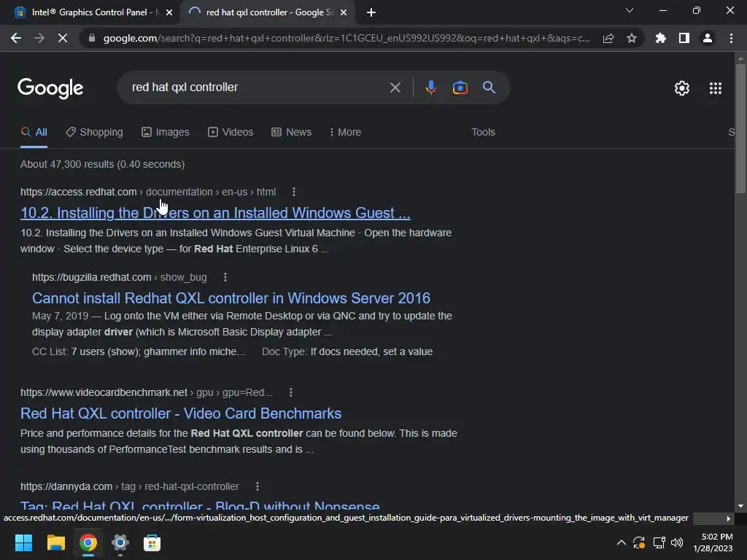
Task: Show hidden system tray icons
Action: (622, 542)
